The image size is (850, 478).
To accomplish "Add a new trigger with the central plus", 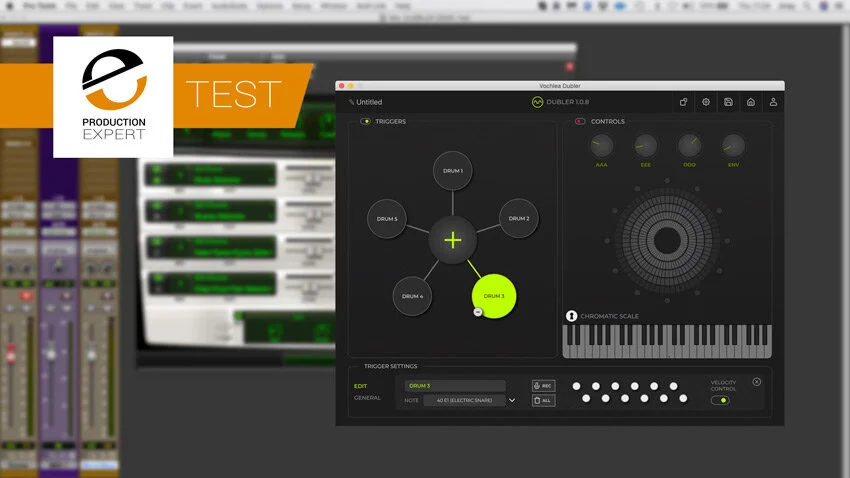I will click(453, 240).
